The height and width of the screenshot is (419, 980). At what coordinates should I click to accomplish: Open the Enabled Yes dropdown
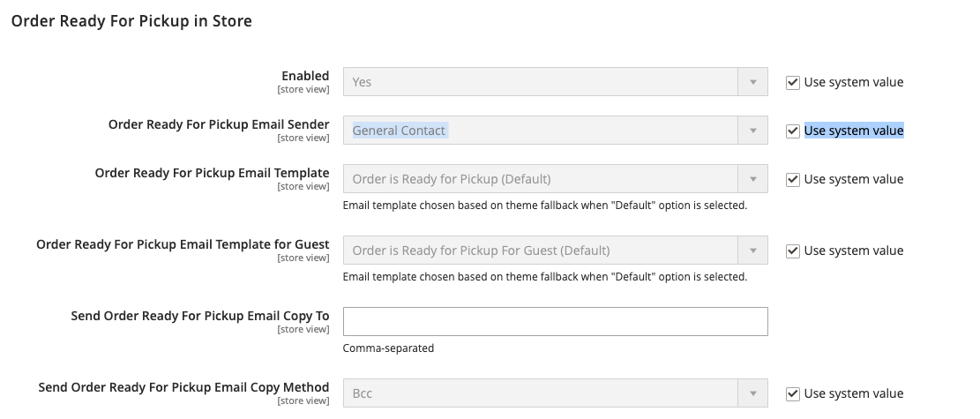(x=555, y=82)
